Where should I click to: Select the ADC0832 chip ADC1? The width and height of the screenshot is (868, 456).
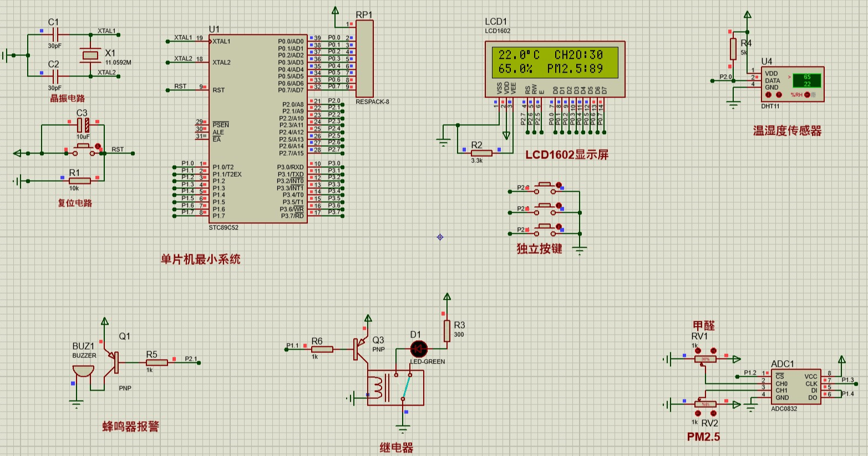click(796, 387)
